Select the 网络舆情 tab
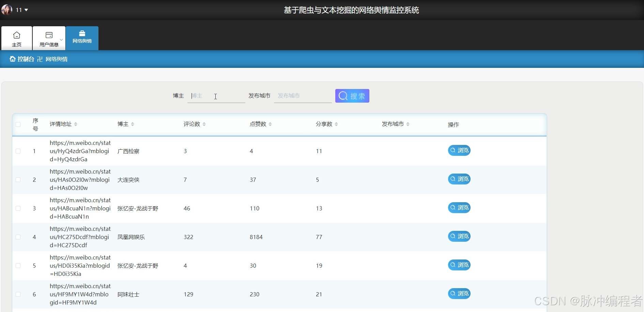The image size is (644, 312). pyautogui.click(x=82, y=38)
